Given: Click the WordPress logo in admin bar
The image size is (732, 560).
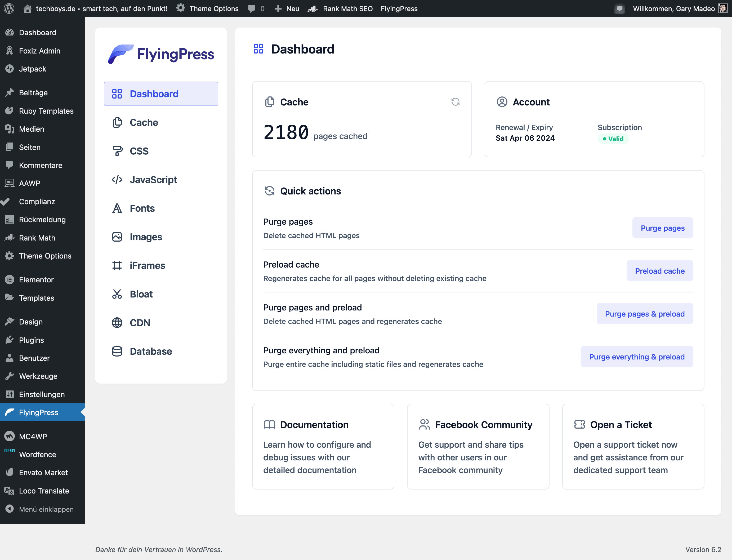Looking at the screenshot, I should click(9, 8).
